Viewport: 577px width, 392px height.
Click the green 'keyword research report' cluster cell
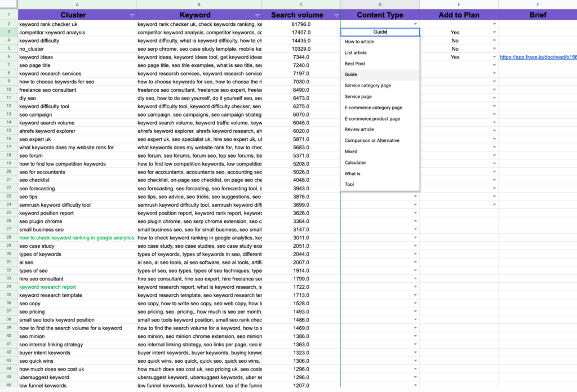pyautogui.click(x=47, y=287)
